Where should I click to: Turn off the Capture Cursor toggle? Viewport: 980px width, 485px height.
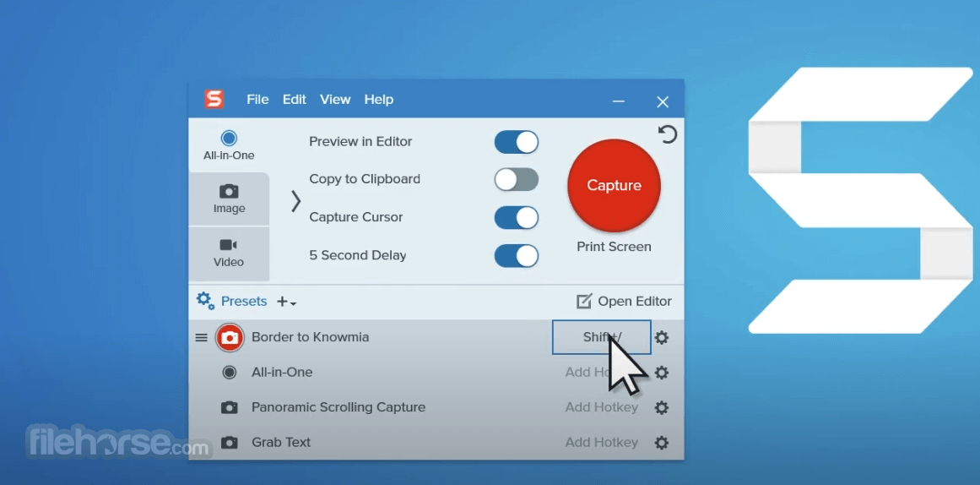tap(517, 218)
